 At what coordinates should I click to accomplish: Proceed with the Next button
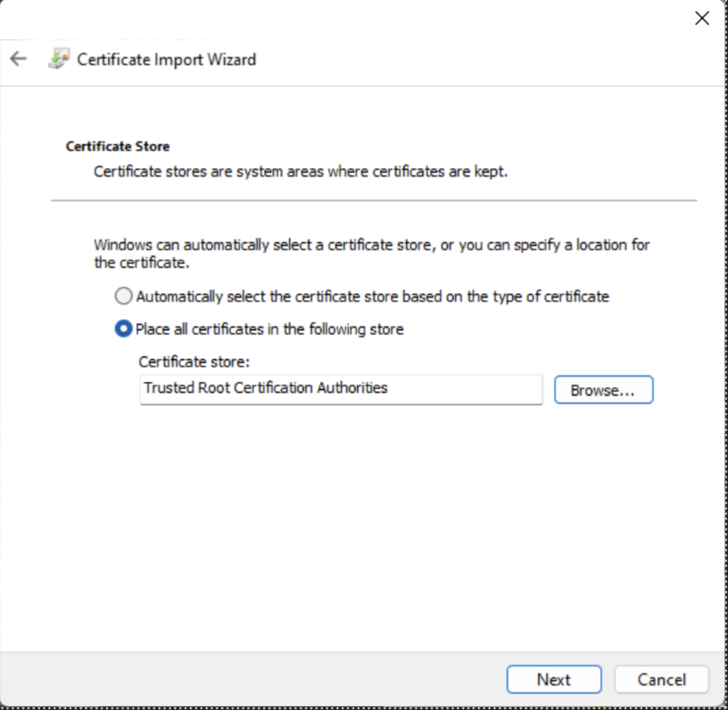(x=553, y=679)
